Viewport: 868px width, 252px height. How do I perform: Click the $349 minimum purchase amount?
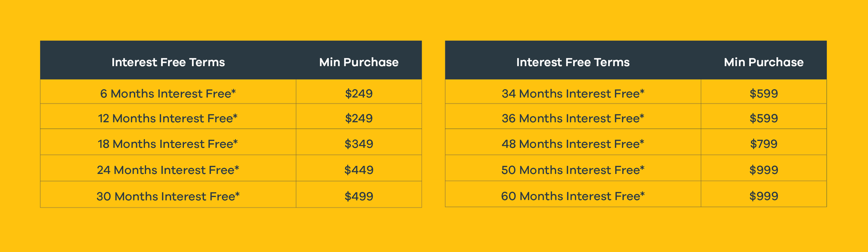359,144
